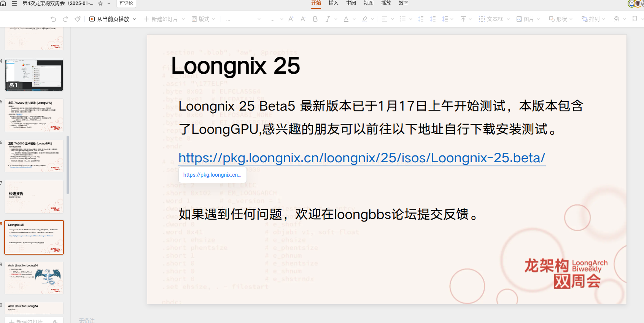Screen dimensions: 644x323
Task: Switch to the 播放 tab
Action: 386,3
